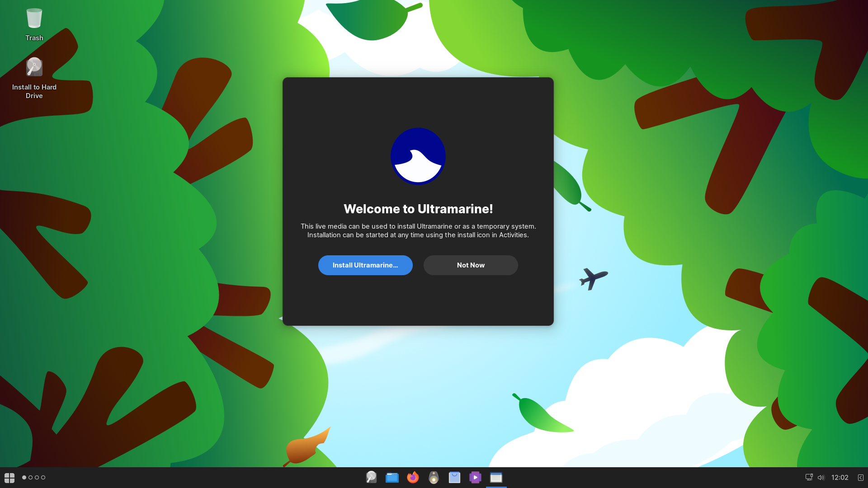Open the Raven sidebar arrow icon
This screenshot has height=488, width=868.
[x=861, y=478]
